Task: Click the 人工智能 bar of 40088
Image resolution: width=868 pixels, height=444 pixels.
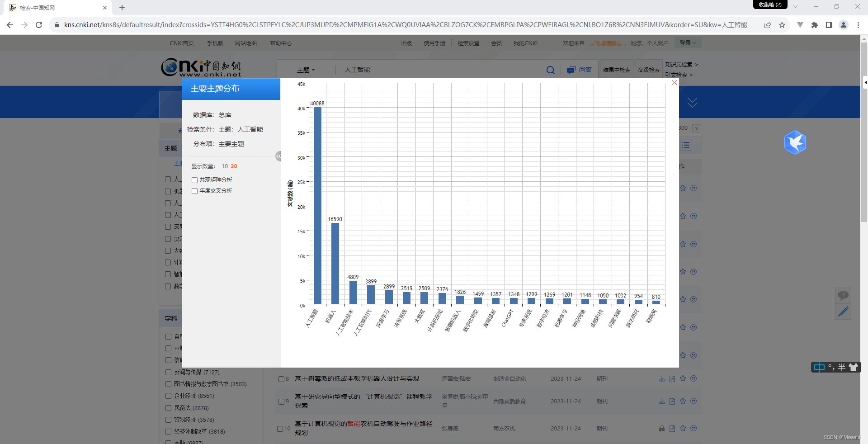Action: [317, 205]
